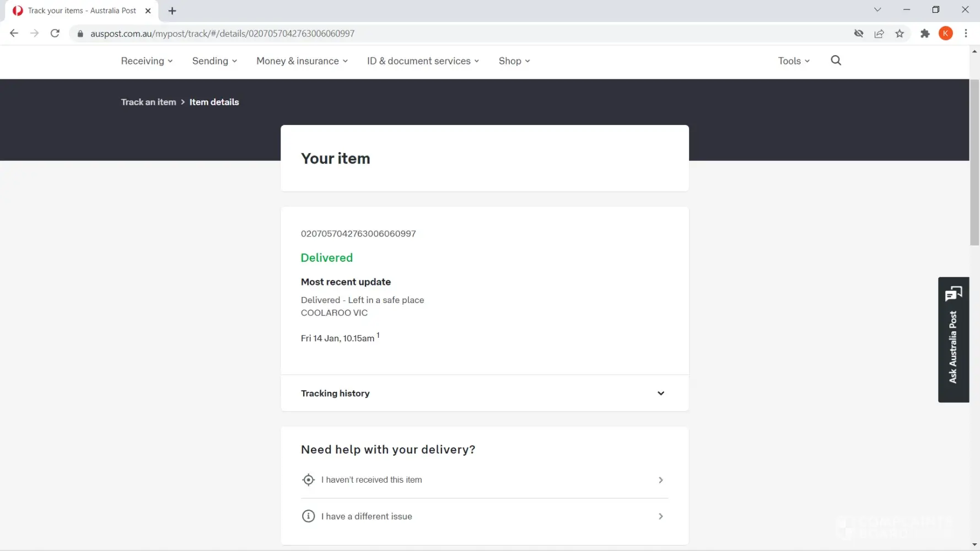This screenshot has height=551, width=980.
Task: Click the browser extensions puzzle icon
Action: coord(925,34)
